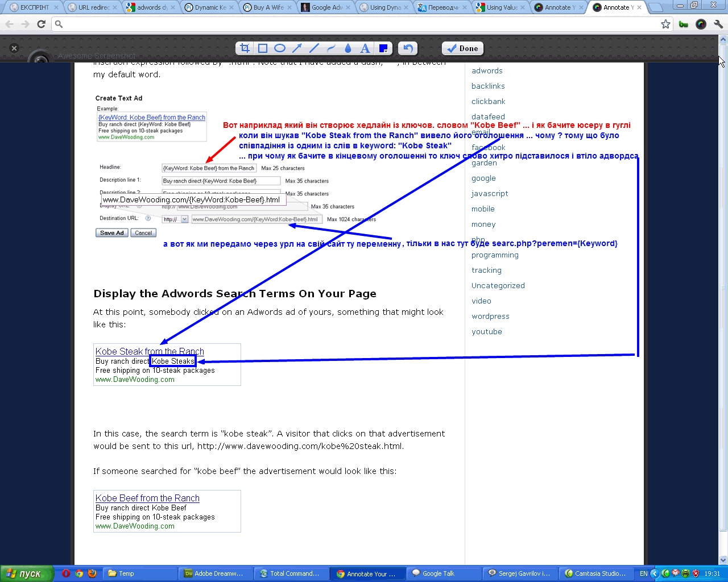Click the 'tracking' tag text
The image size is (728, 582).
[x=486, y=271]
